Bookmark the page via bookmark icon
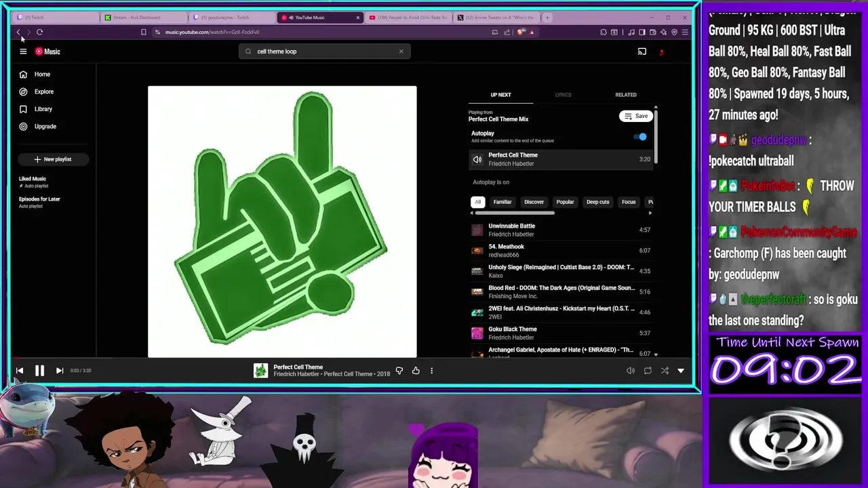868x488 pixels. [x=143, y=32]
